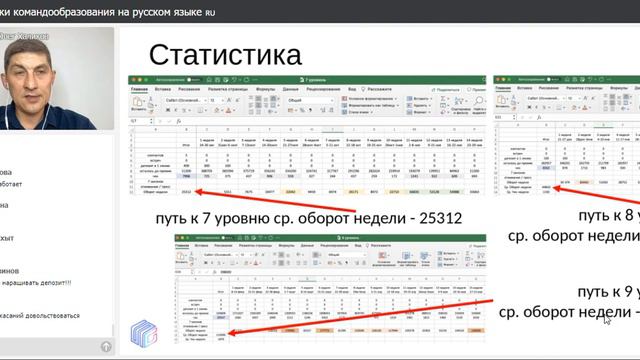Screen dimensions: 640x360
Task: Open Формат cells dropdown in 7 уровень window
Action: [x=418, y=112]
